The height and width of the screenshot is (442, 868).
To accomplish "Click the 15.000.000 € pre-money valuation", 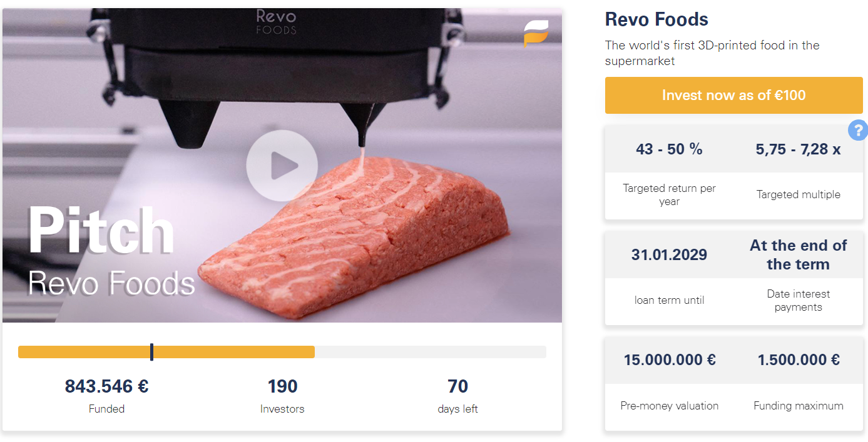I will [669, 360].
